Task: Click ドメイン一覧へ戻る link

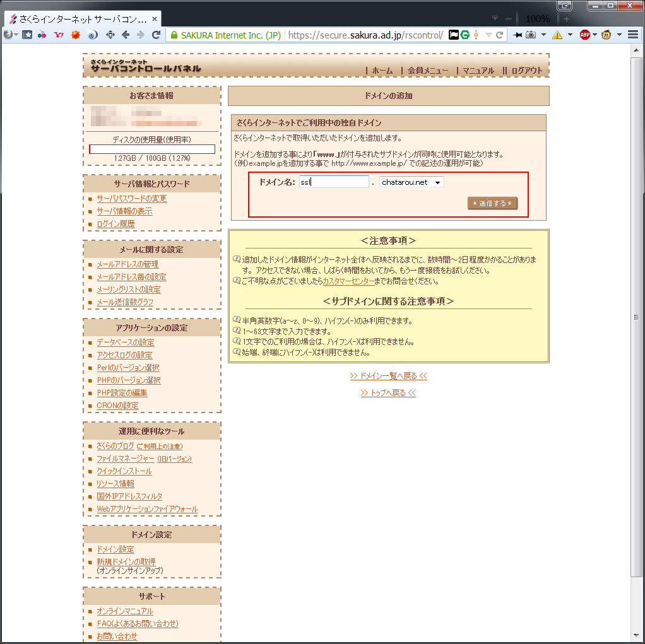Action: 388,376
